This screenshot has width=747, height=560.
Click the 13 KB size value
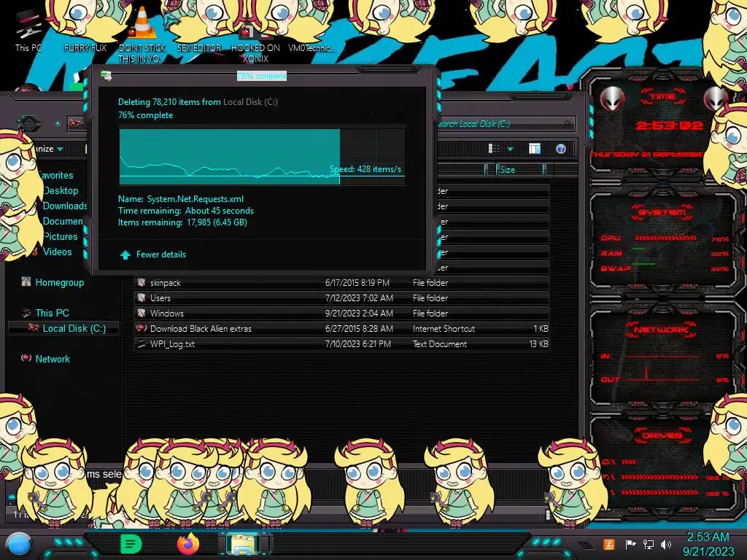pos(539,344)
